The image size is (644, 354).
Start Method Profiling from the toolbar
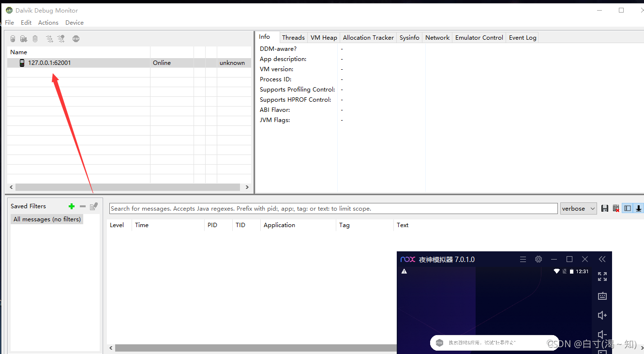(60, 38)
